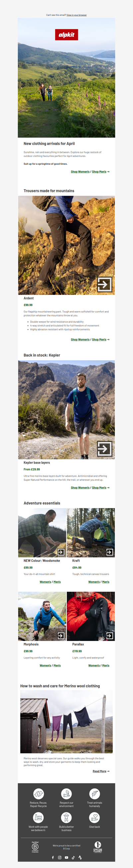Follow Shop Men's link under Kepler base layers
This screenshot has height=868, width=133.
tap(99, 487)
